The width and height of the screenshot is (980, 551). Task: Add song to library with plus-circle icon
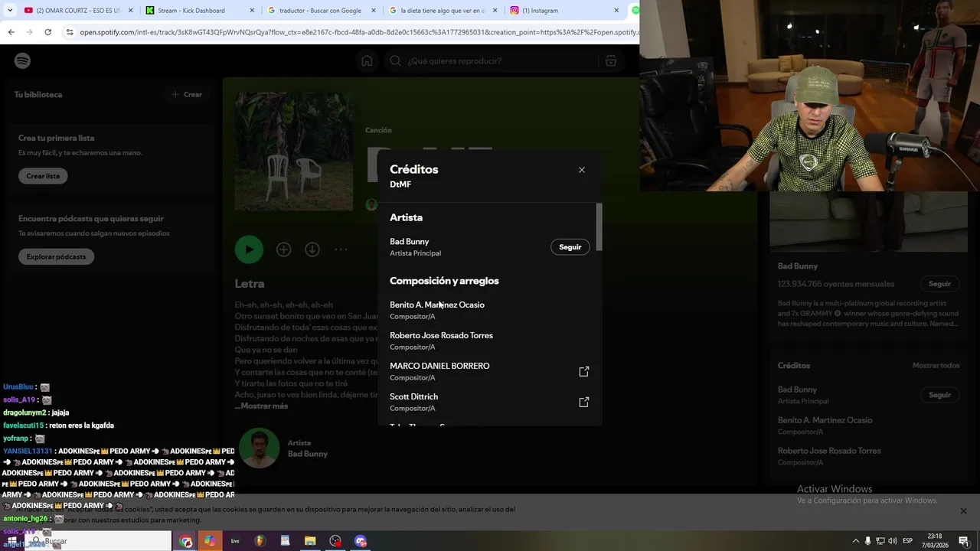click(x=284, y=249)
